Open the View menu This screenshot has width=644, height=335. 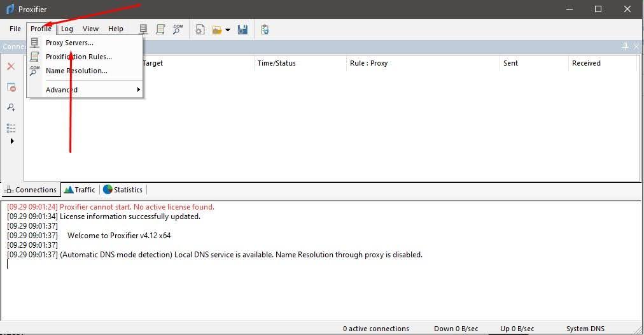[90, 29]
